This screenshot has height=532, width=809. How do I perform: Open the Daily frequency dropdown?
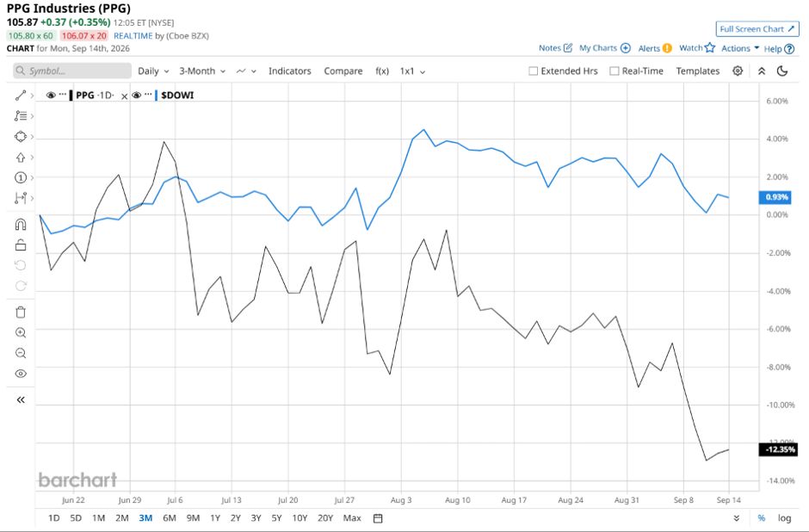[153, 71]
